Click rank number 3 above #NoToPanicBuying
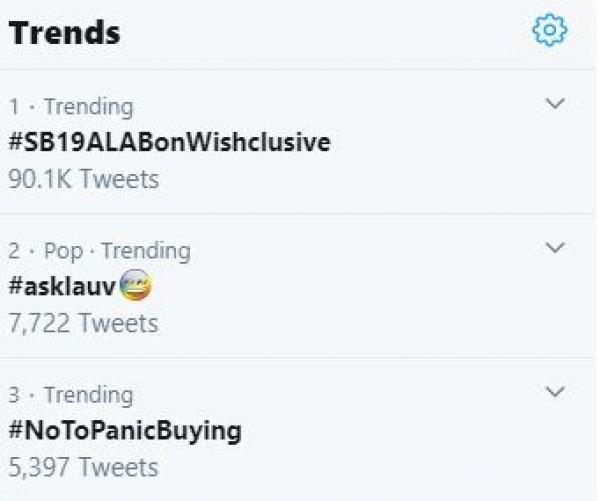 coord(15,394)
